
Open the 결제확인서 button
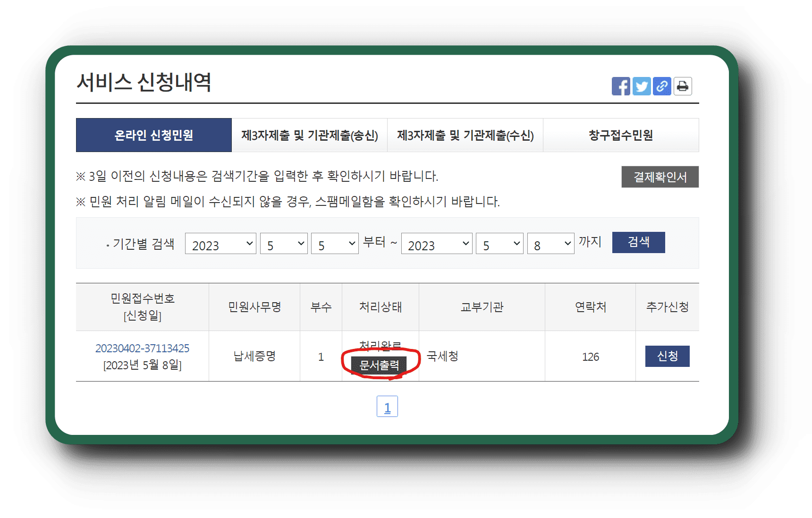pyautogui.click(x=660, y=177)
